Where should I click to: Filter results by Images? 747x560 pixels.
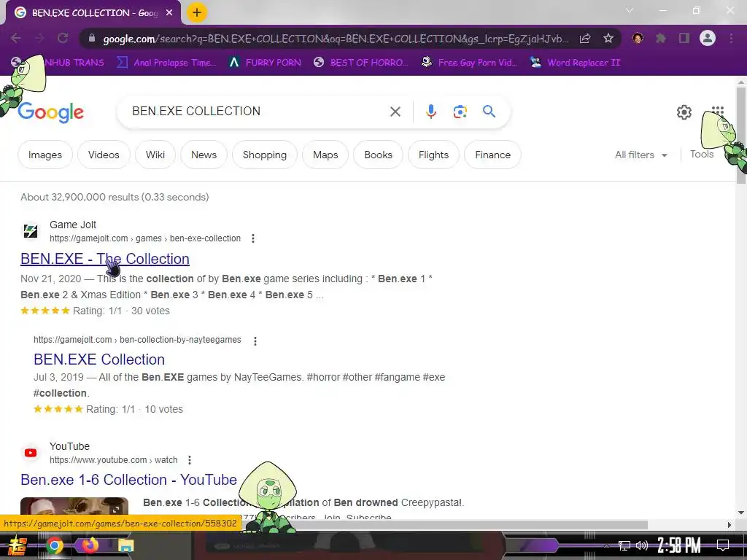pyautogui.click(x=44, y=155)
